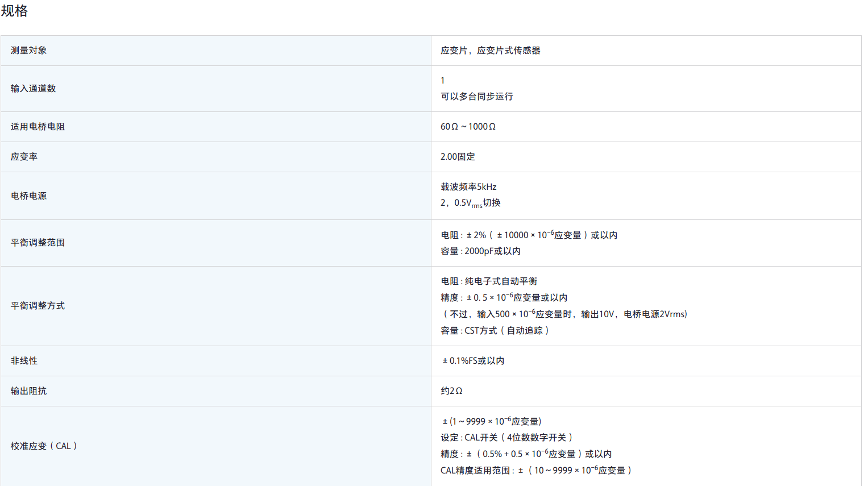
Task: Click the text 容量 : CST方式（自动追踪）
Action: 495,331
